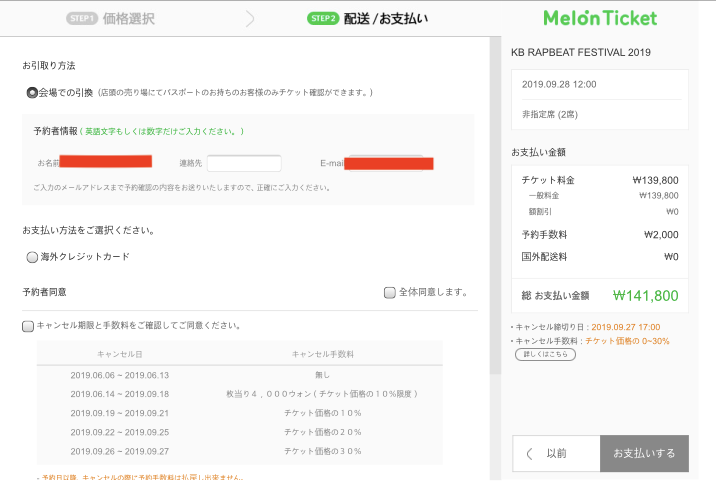Click the お支払いする payment button
Viewport: 716px width, 487px height.
point(644,453)
